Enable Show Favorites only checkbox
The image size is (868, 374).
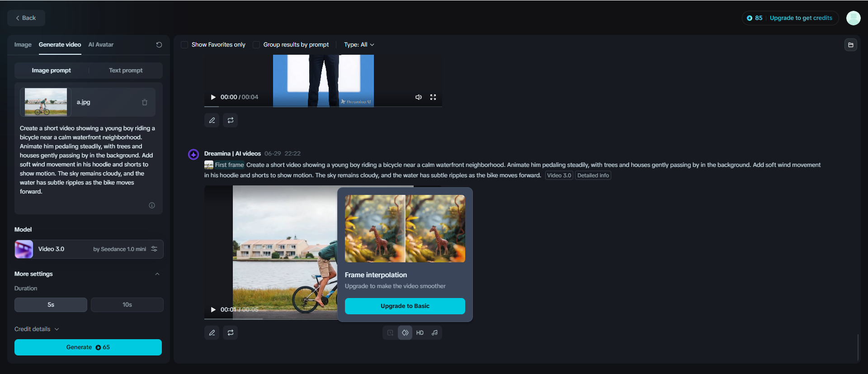pos(184,45)
